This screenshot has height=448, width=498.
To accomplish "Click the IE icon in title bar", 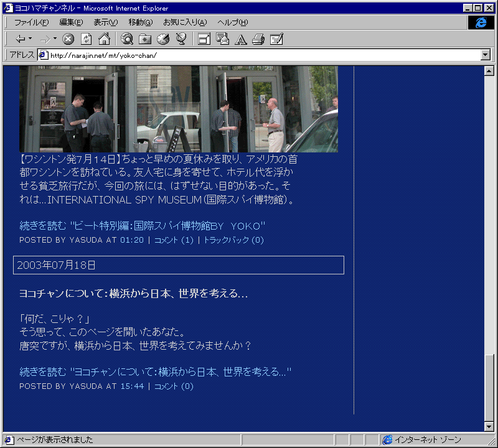I will click(8, 8).
